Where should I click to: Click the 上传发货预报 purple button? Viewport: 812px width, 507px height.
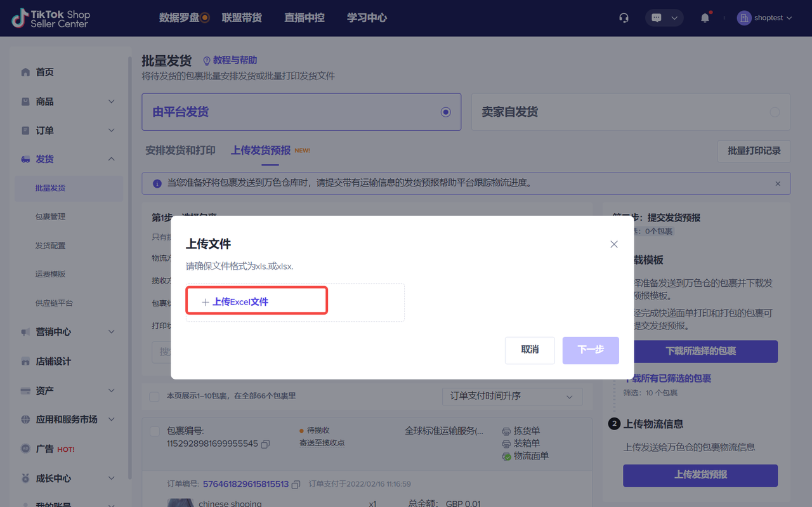(700, 475)
